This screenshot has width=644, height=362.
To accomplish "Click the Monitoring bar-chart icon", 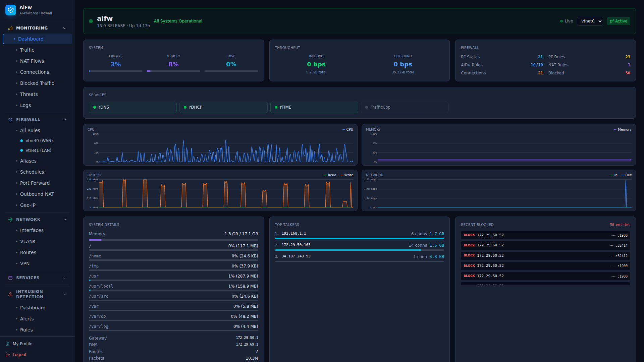I will click(10, 28).
